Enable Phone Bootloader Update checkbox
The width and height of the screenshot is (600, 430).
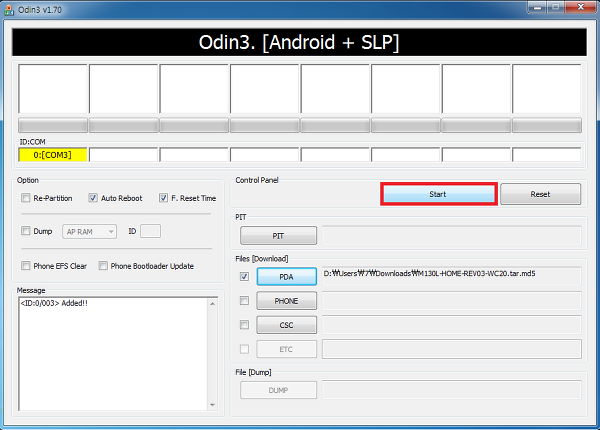(x=103, y=265)
